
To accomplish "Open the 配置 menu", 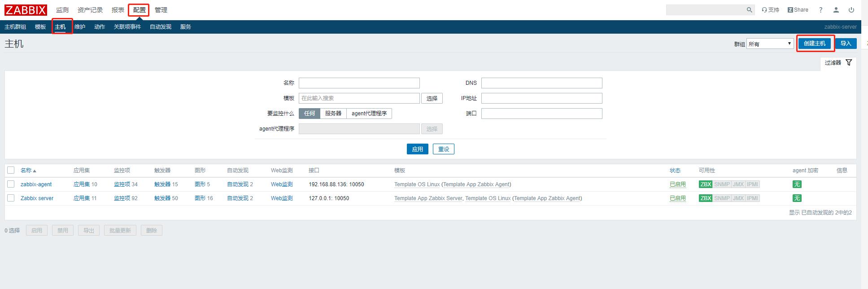I will [x=139, y=10].
